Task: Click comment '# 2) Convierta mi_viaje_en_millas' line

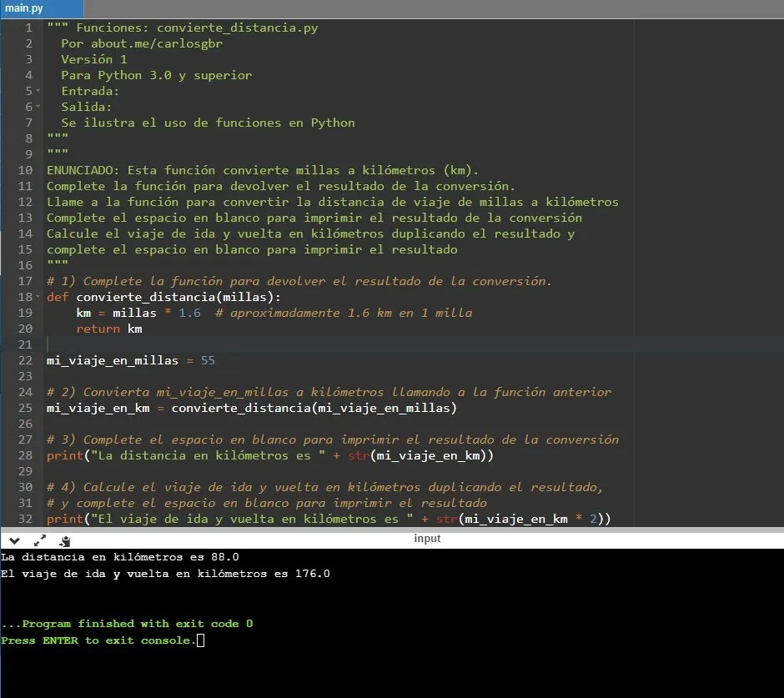Action: (x=329, y=392)
